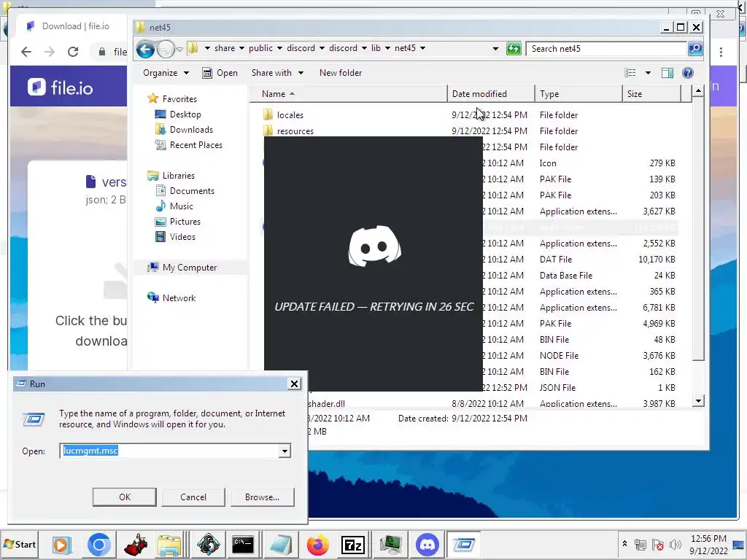Image resolution: width=747 pixels, height=560 pixels.
Task: Open the explorer recent locations dropdown arrow
Action: [179, 49]
